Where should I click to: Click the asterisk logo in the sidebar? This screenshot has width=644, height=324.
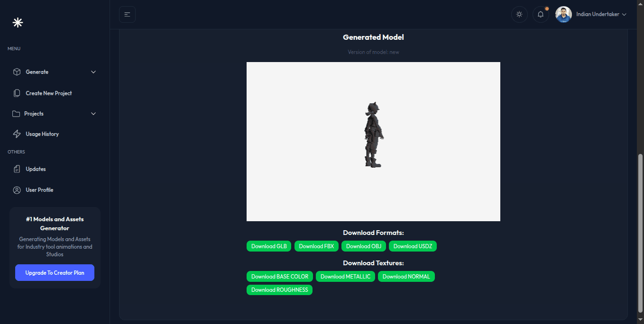(x=18, y=22)
